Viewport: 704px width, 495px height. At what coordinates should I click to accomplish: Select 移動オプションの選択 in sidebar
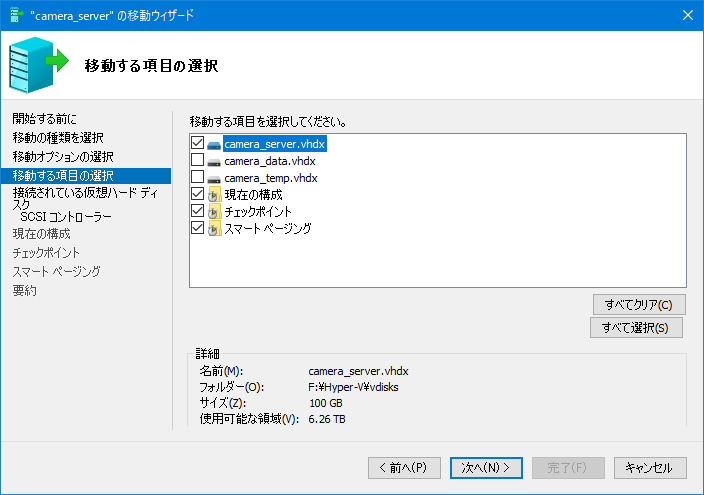click(63, 157)
